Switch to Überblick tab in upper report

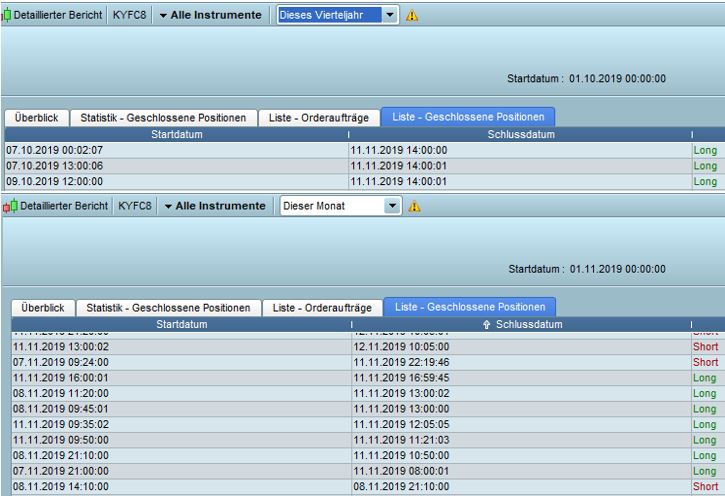coord(37,118)
